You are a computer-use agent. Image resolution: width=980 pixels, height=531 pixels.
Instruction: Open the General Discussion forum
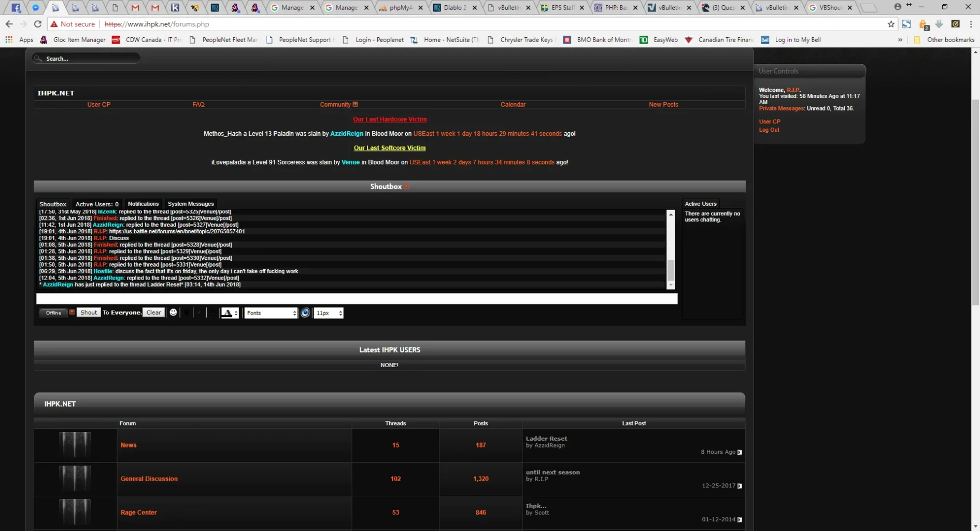149,479
